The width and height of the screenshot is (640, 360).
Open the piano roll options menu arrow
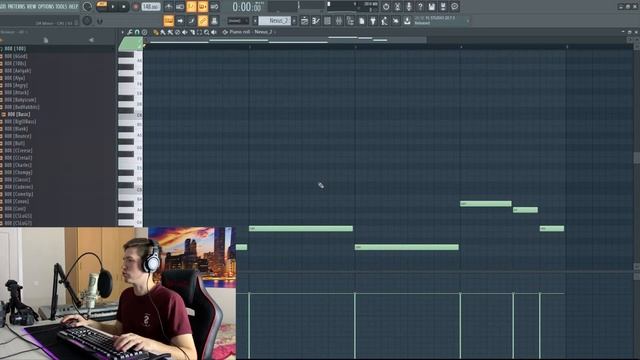(x=122, y=32)
